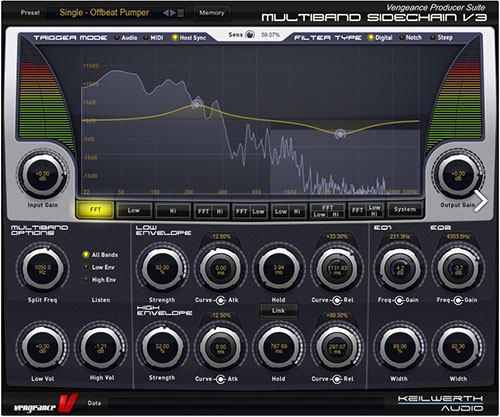
Task: Toggle High Envelope Curve-Atk link icon
Action: (220, 379)
